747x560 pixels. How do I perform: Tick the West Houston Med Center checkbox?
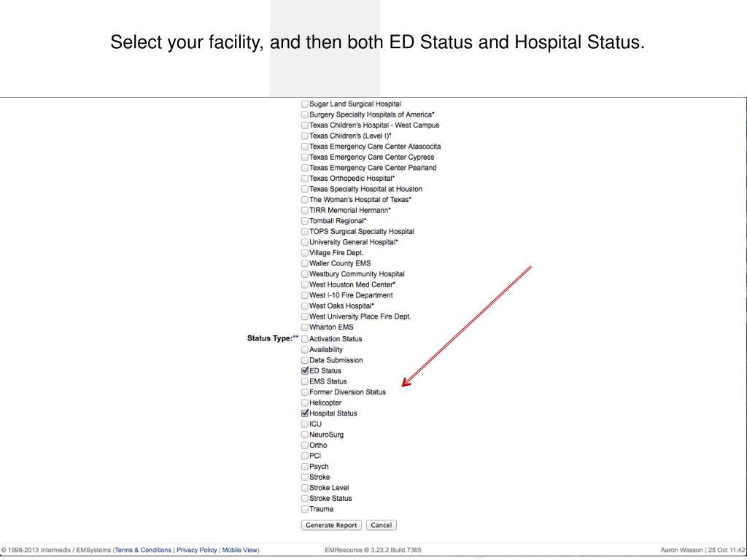pos(305,285)
